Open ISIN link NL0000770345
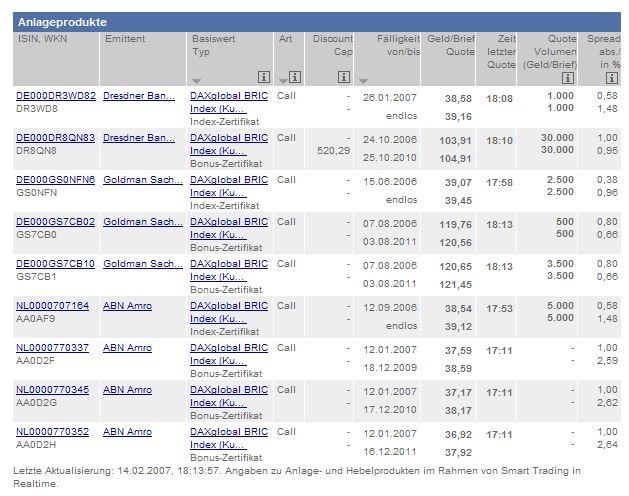Image resolution: width=629 pixels, height=496 pixels. click(x=53, y=390)
